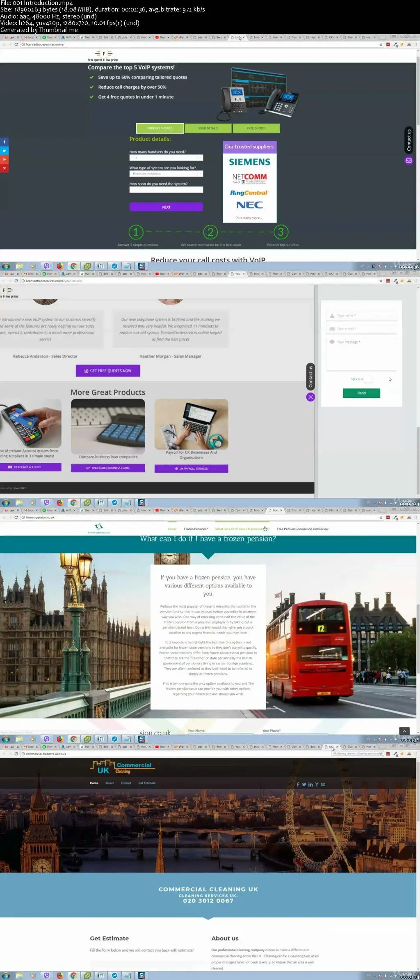
Task: Click GET FREE QUOTES NOW button
Action: pos(108,371)
